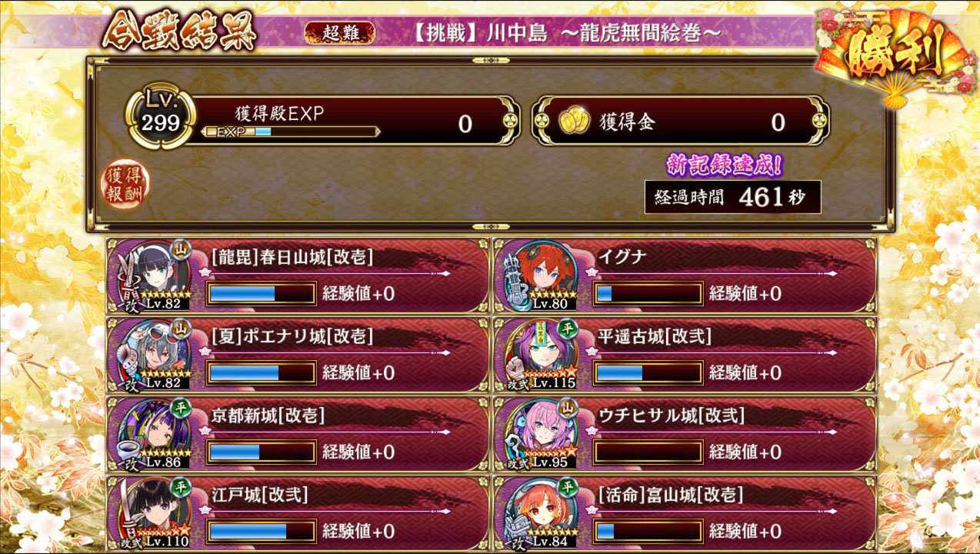The height and width of the screenshot is (554, 980).
Task: Click the 獲得殿EXP progress bar
Action: tap(291, 132)
